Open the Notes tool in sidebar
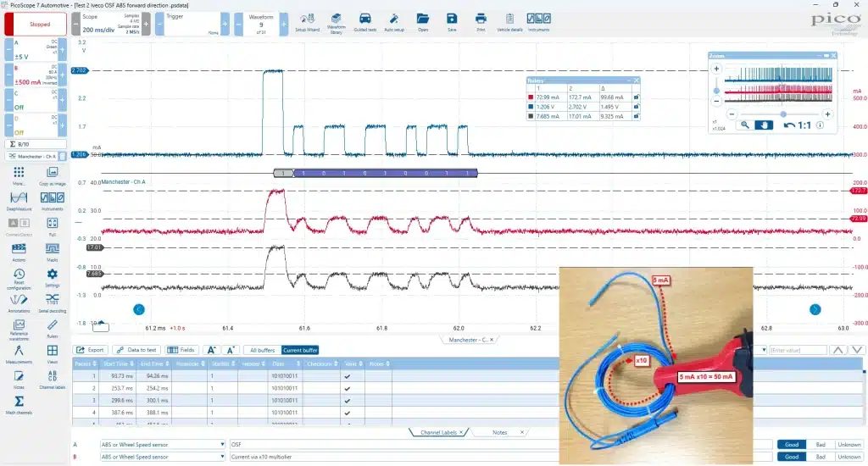This screenshot has width=868, height=466. (x=19, y=380)
